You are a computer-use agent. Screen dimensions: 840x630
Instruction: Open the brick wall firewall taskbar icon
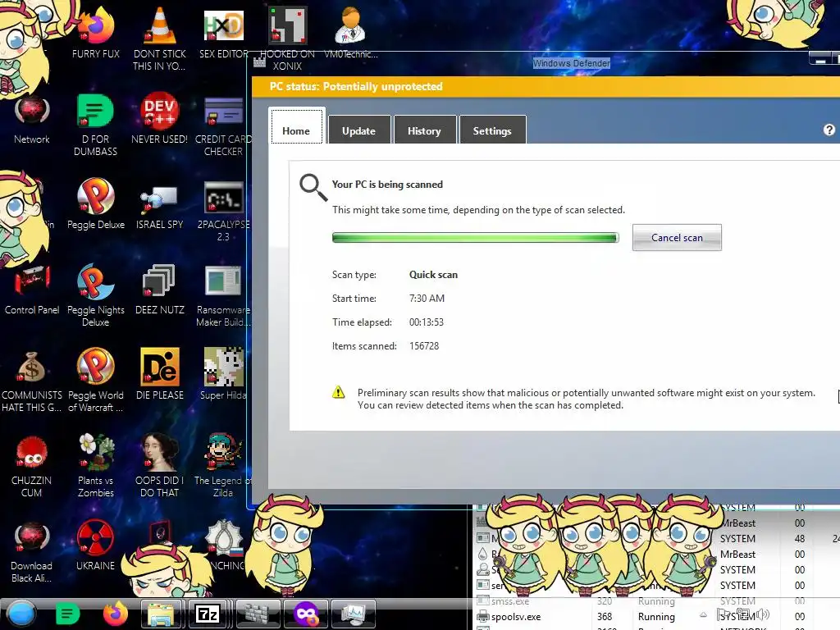point(258,614)
